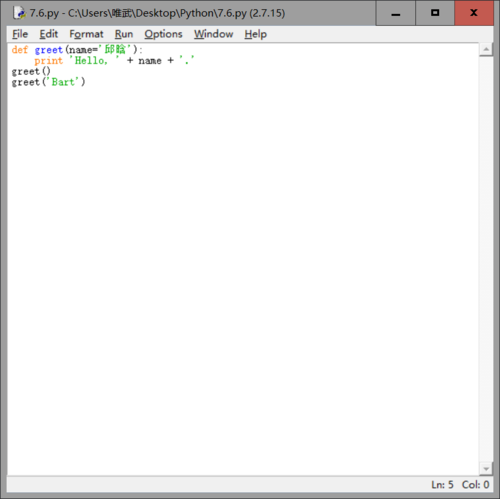
Task: Click the scrollbar up arrow
Action: [x=486, y=50]
